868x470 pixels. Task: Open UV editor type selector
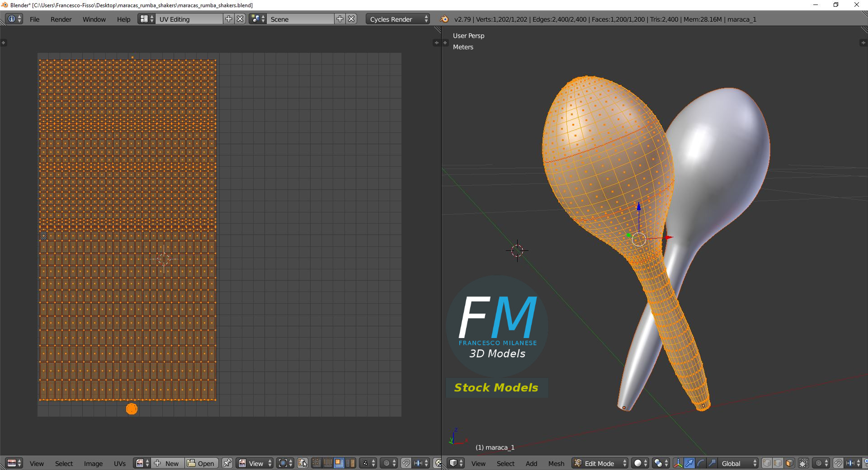pos(14,463)
